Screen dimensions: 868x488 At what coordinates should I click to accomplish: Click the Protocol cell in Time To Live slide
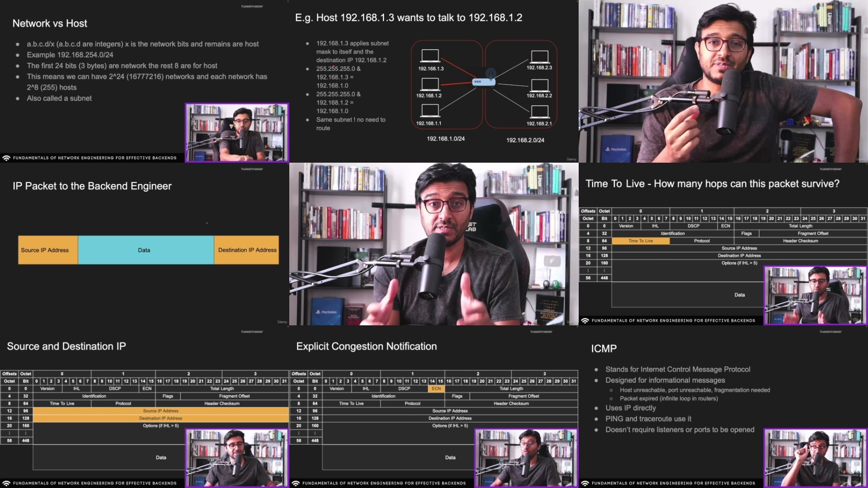[x=702, y=241]
